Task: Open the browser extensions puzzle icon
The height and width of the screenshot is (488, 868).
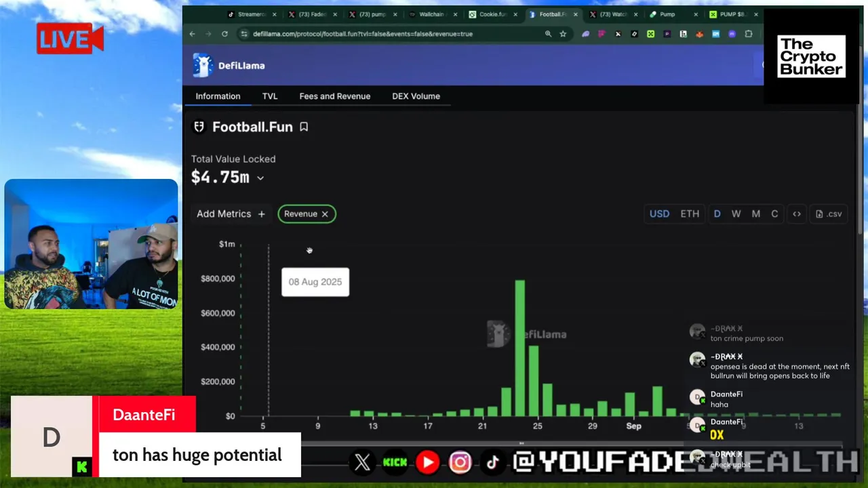Action: click(749, 34)
